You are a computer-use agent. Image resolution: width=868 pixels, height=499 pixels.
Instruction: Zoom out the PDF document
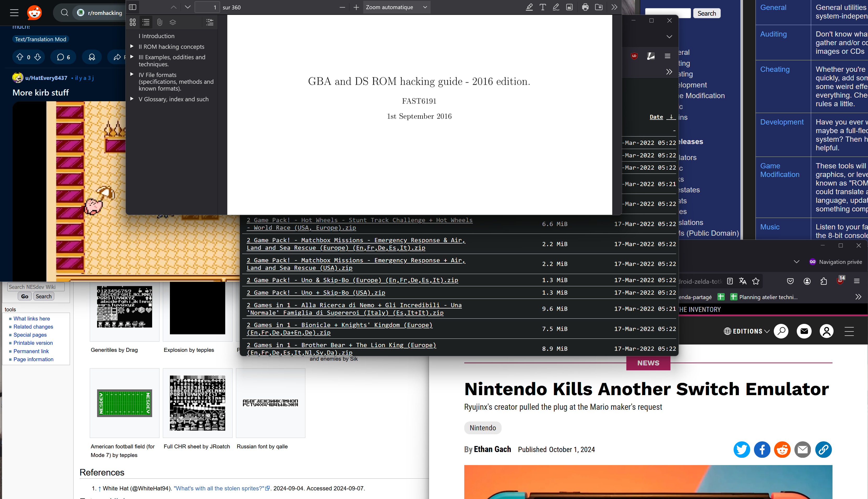(x=342, y=7)
